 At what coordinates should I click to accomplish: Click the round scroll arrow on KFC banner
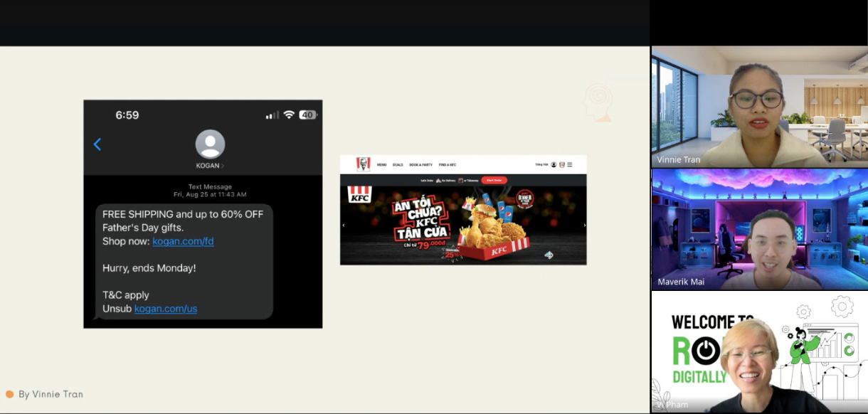[x=549, y=255]
